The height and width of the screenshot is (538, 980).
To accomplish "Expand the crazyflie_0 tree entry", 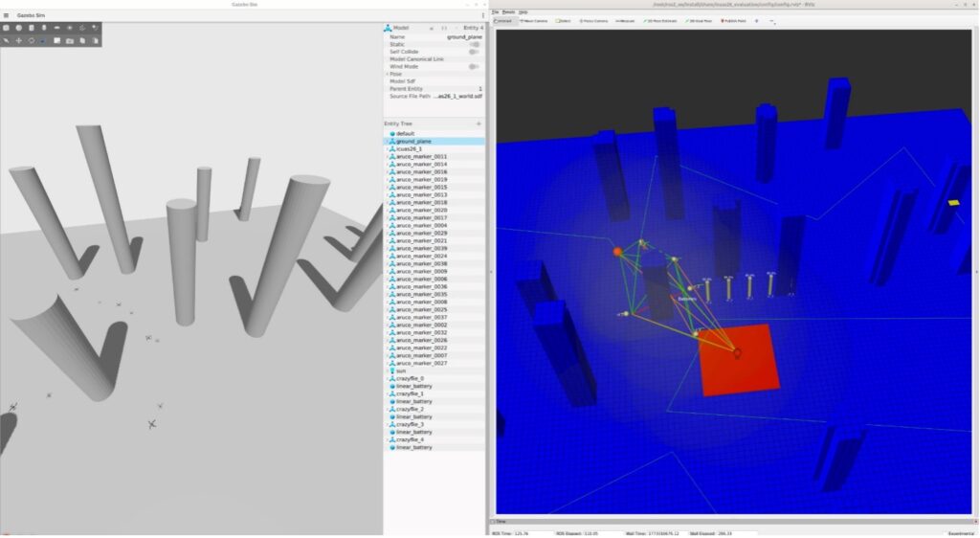I will click(x=386, y=379).
